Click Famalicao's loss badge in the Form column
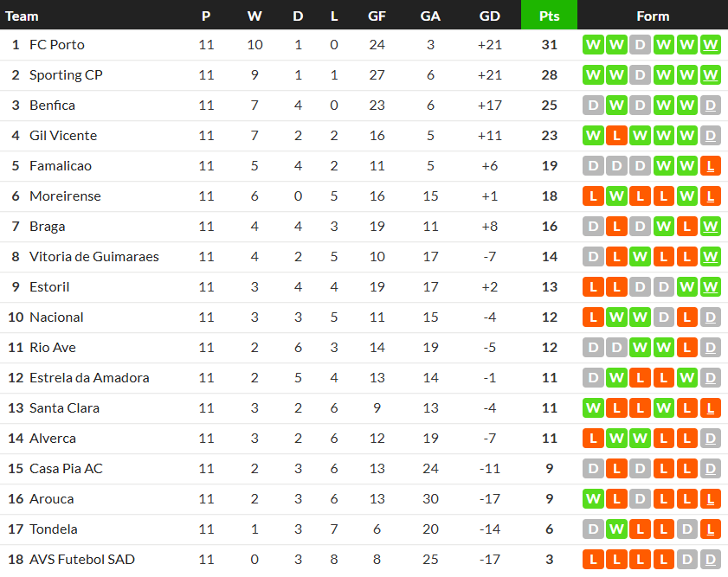 click(x=710, y=166)
